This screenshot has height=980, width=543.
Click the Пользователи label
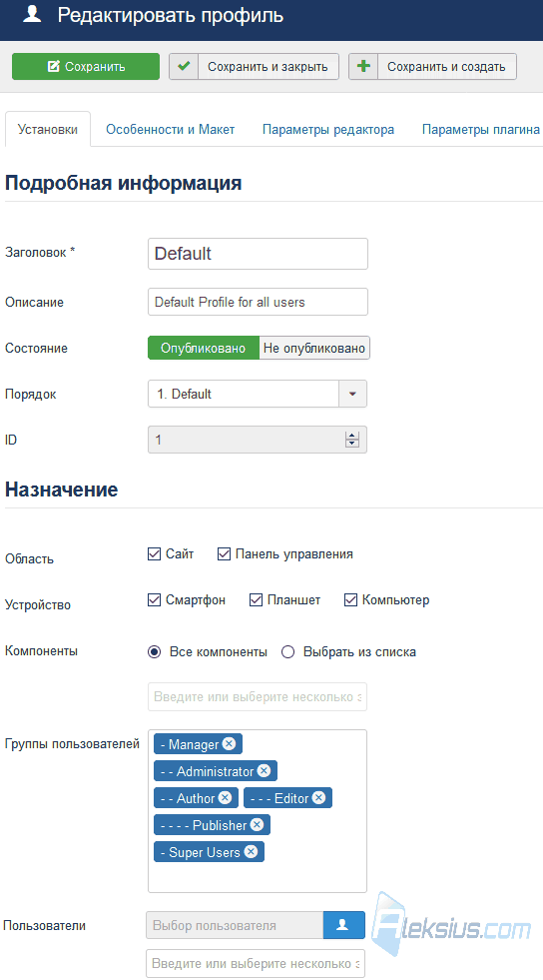pos(44,926)
